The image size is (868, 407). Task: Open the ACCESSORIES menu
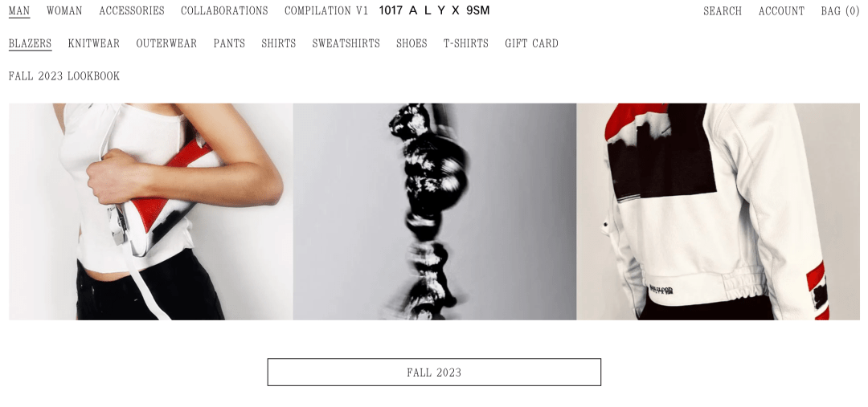coord(132,11)
